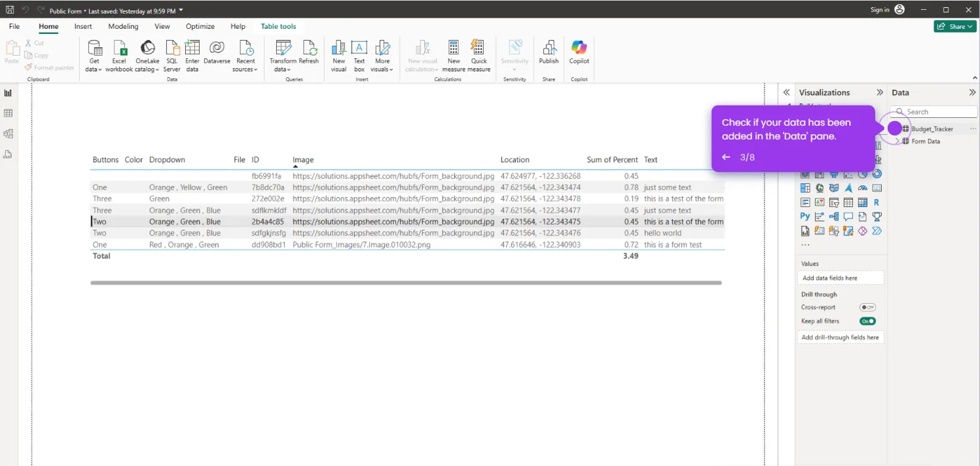Turn off Keep all filters
The height and width of the screenshot is (466, 980).
[x=867, y=321]
